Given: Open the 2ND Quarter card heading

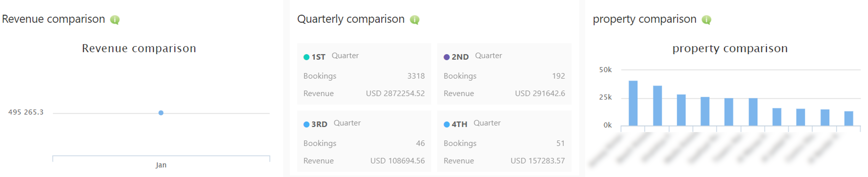Looking at the screenshot, I should 473,56.
